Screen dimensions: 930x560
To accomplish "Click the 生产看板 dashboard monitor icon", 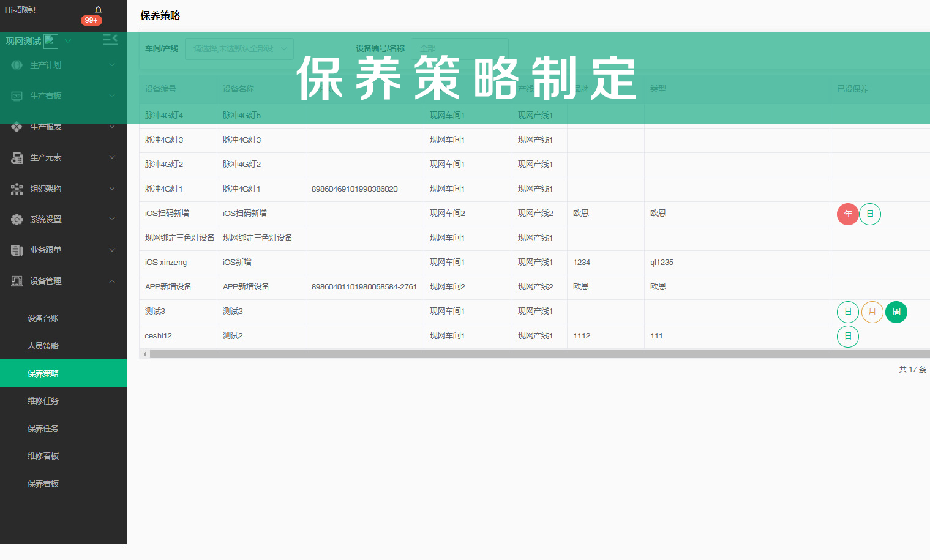I will 15,95.
